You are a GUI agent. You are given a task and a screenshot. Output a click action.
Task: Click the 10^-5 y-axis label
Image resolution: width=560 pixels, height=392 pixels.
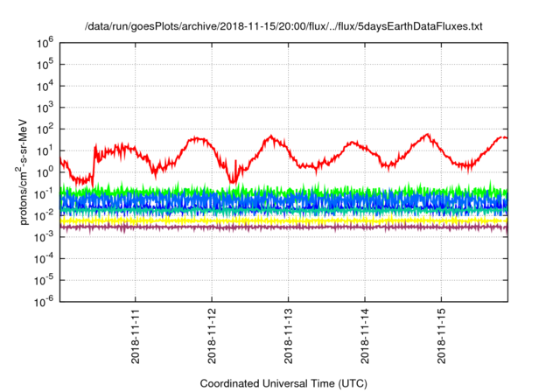(44, 281)
